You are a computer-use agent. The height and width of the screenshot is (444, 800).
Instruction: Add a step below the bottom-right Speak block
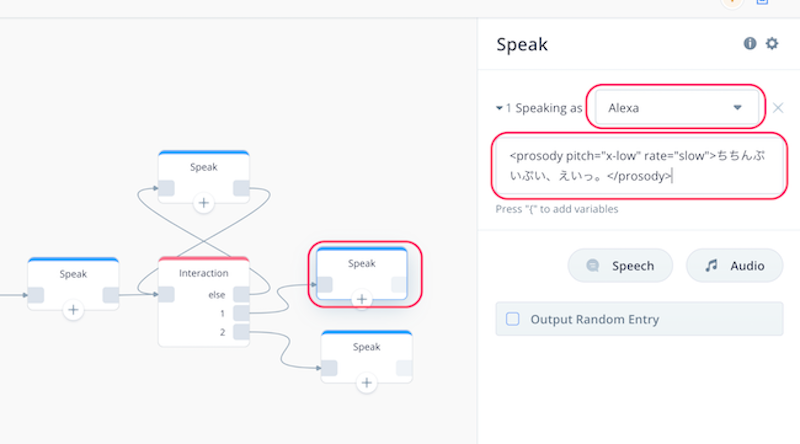coord(366,382)
